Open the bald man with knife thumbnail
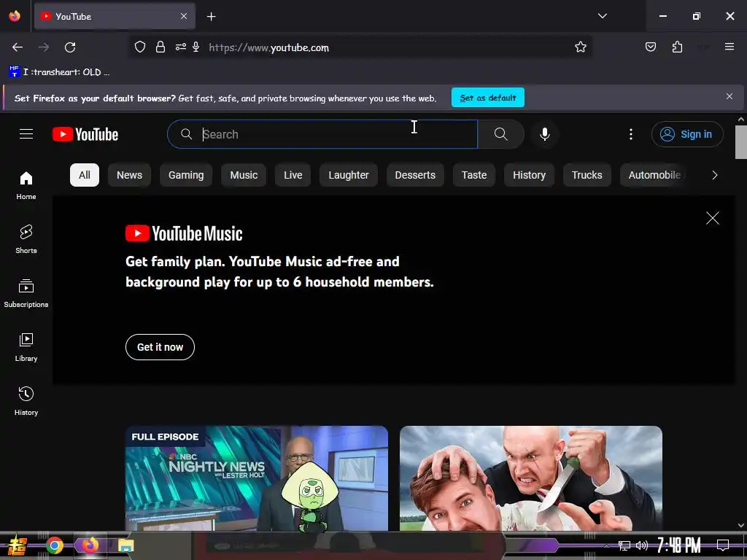This screenshot has height=560, width=747. 531,478
